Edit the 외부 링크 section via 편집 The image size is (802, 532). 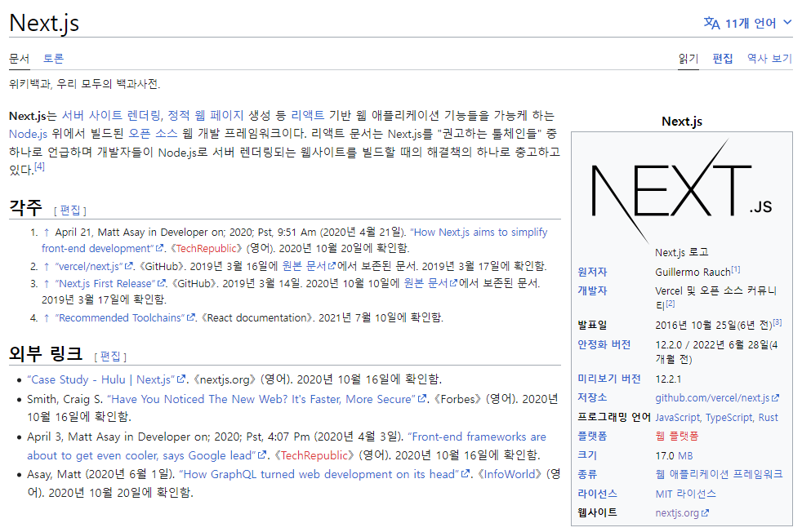(x=110, y=357)
